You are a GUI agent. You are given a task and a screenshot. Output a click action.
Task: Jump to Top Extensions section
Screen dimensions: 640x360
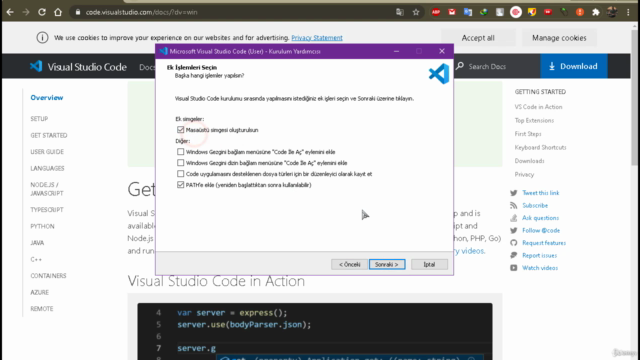tap(534, 120)
